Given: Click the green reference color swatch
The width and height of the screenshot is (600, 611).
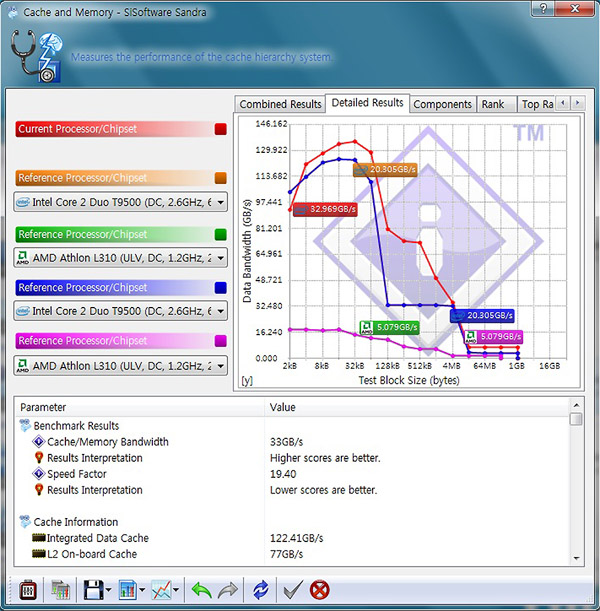Looking at the screenshot, I should coord(221,234).
